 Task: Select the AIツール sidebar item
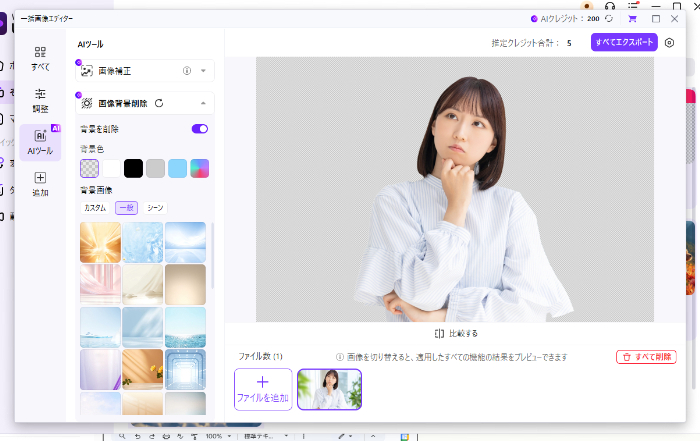[x=40, y=142]
